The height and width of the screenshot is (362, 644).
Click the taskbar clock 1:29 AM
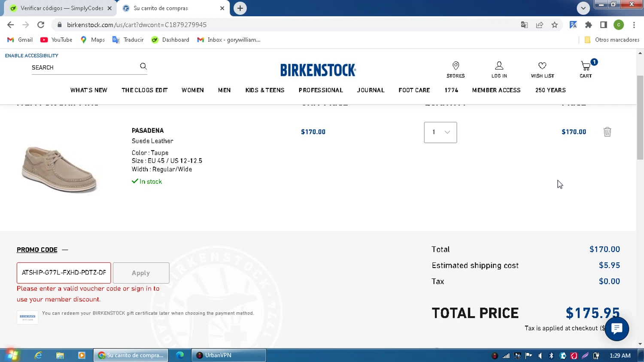pyautogui.click(x=620, y=356)
